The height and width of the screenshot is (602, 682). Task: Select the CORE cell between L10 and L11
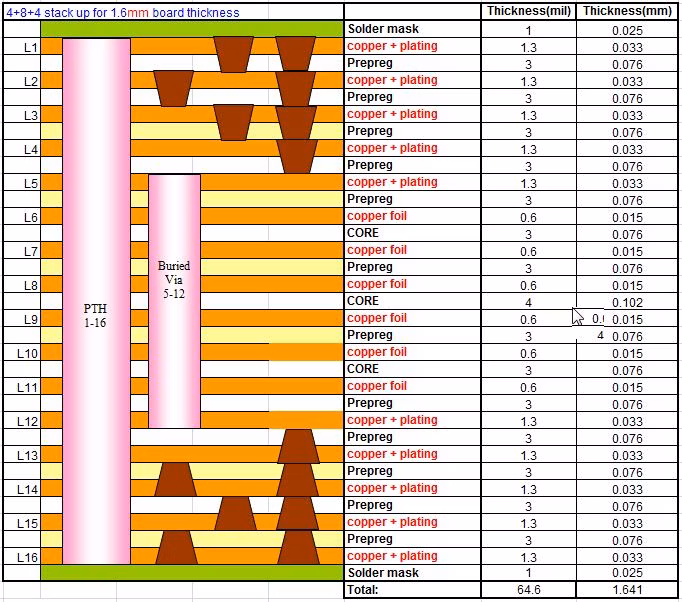point(412,369)
